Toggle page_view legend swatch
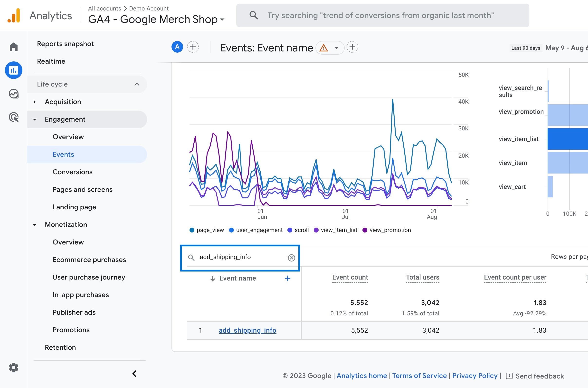Screen dimensions: 588x388 pos(192,230)
